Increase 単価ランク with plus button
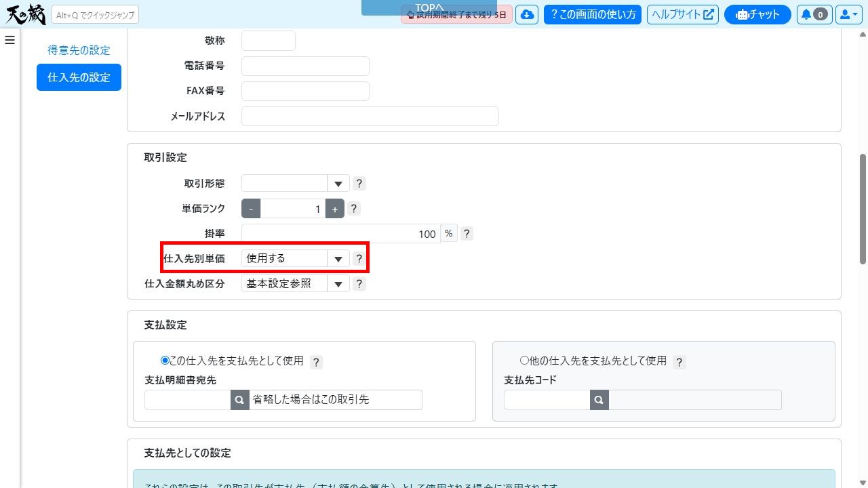This screenshot has height=488, width=868. point(335,209)
